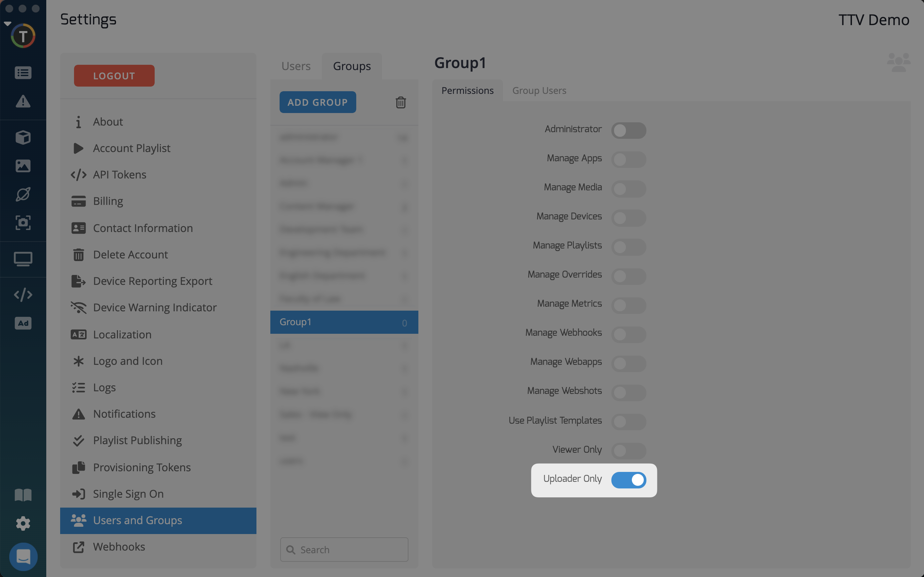Open the documentation book icon in sidebar
This screenshot has height=577, width=924.
[x=23, y=495]
